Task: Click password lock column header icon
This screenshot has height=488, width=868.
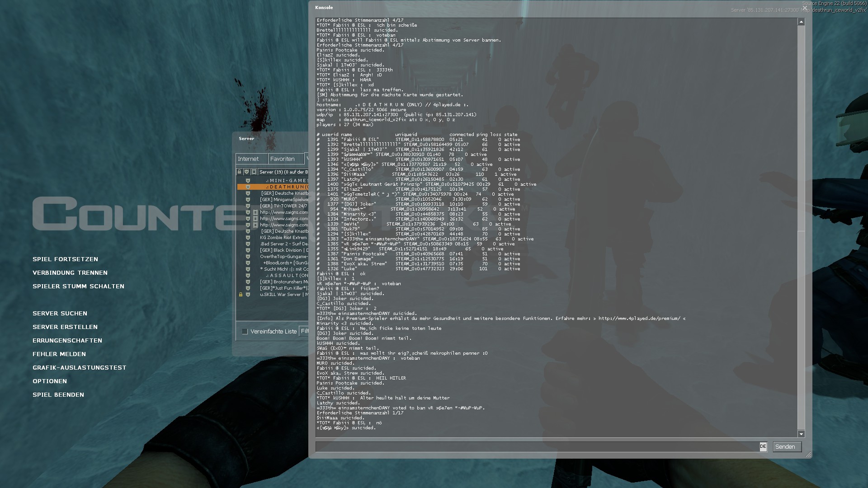Action: click(239, 172)
